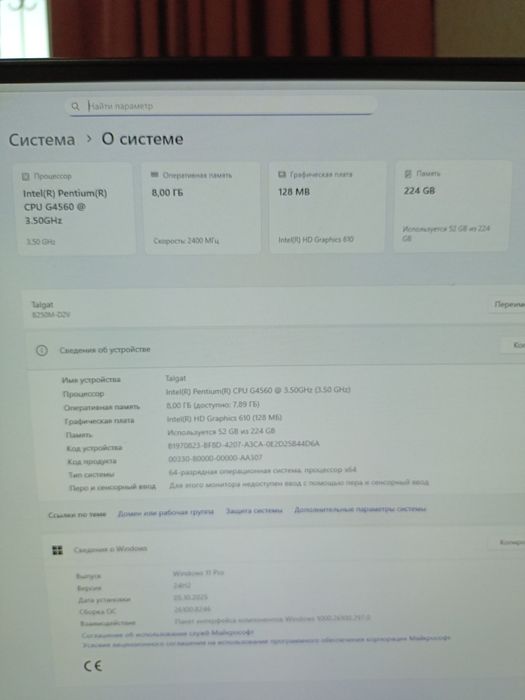Click the processor chip icon
525x700 pixels.
pos(26,177)
